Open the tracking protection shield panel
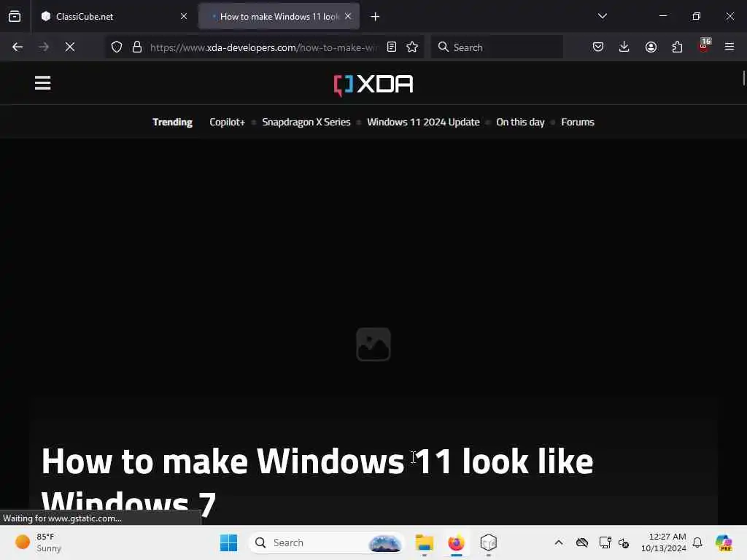747x560 pixels. pos(117,47)
